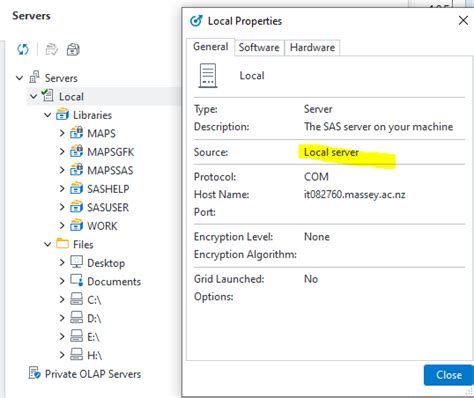Click the Libraries drawer icon

(x=62, y=114)
